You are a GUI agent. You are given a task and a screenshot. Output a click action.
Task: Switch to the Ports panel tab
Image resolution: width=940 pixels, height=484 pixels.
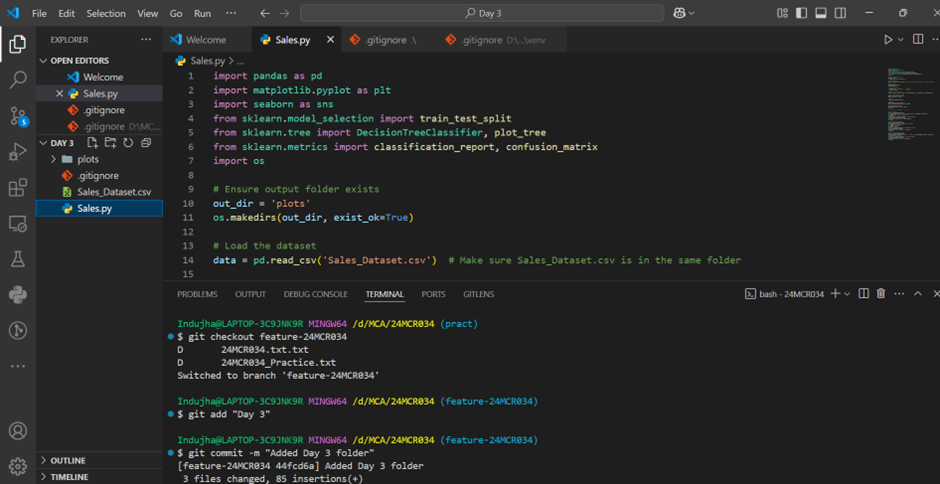[433, 294]
